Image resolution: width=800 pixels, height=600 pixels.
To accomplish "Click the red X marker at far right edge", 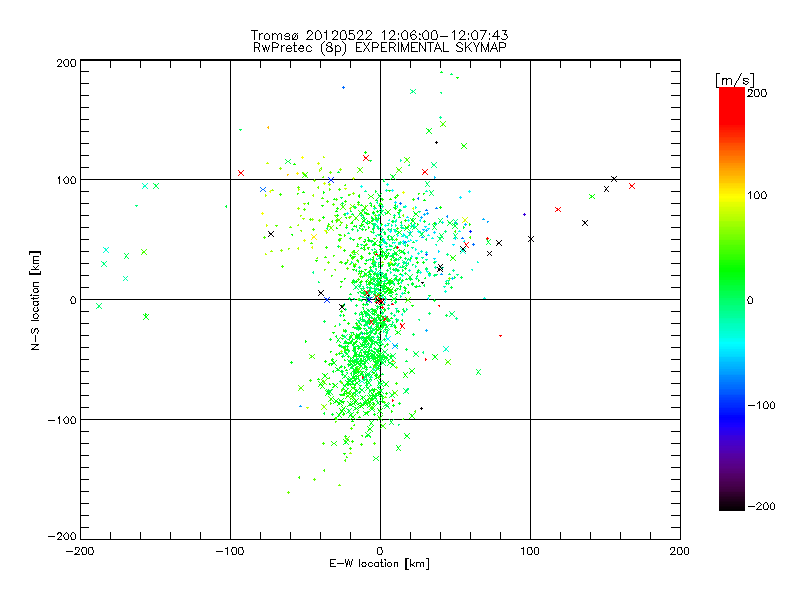I will 632,186.
